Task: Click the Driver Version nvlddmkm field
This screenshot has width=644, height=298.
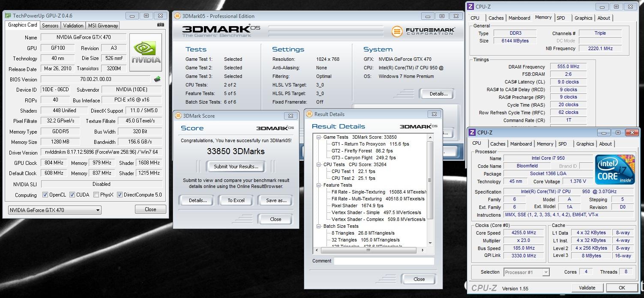Action: coord(101,152)
